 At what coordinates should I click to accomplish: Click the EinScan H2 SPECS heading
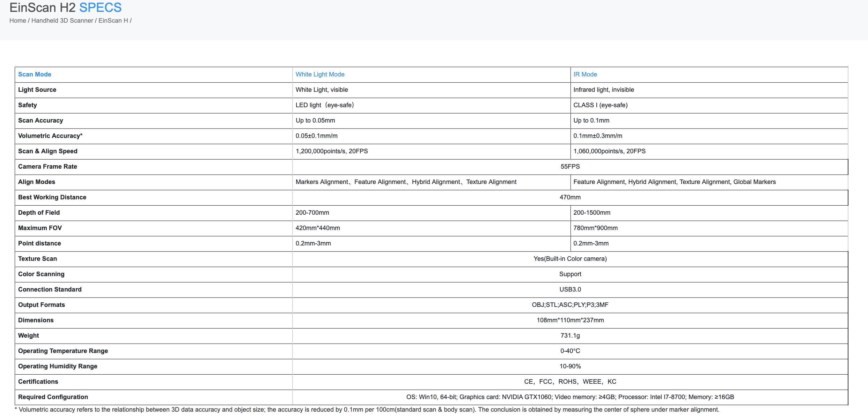(66, 7)
